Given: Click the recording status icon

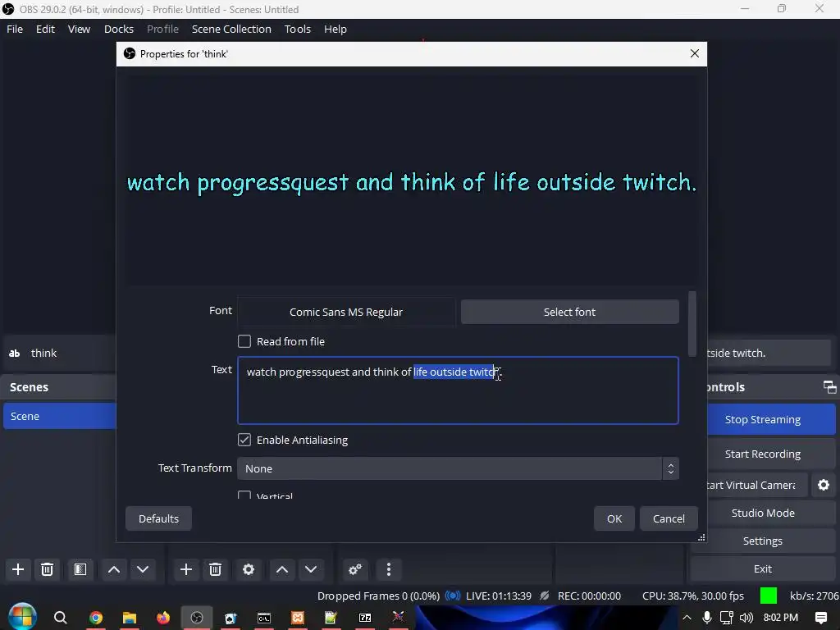Looking at the screenshot, I should [x=545, y=596].
